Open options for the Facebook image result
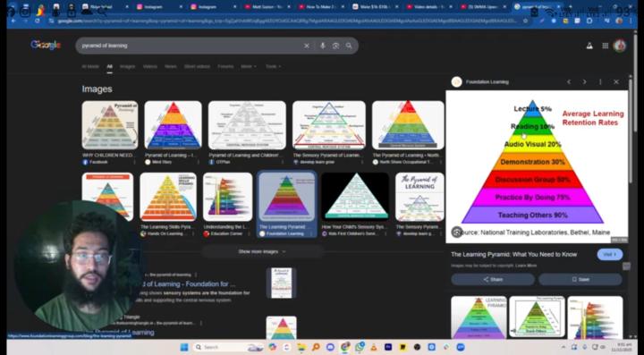The image size is (644, 355). coord(134,162)
